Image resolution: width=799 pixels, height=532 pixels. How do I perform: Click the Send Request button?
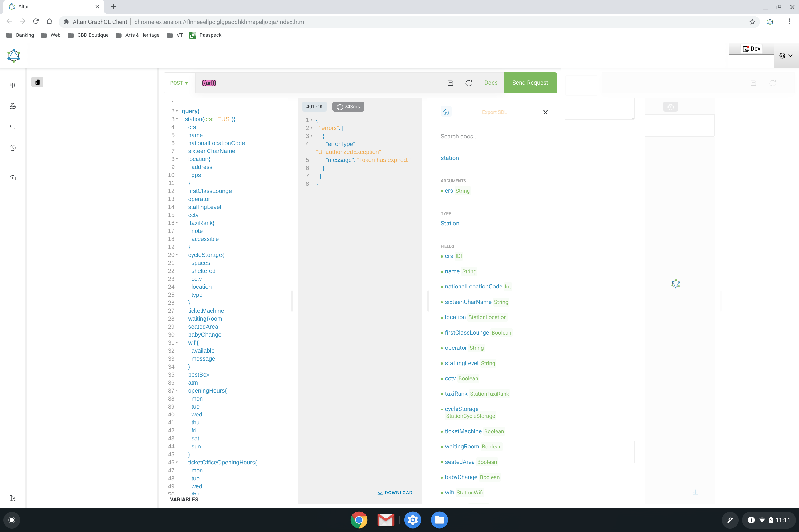[530, 83]
